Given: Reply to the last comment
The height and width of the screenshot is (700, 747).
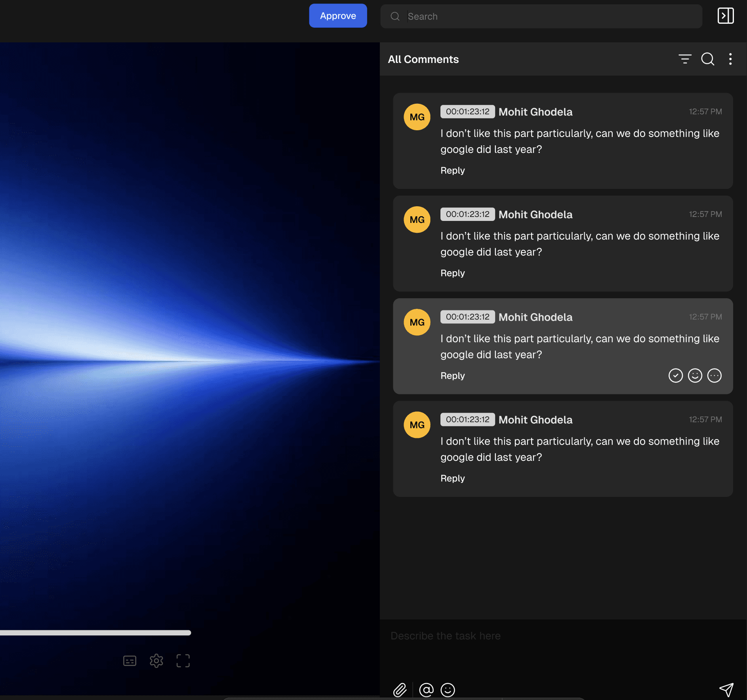Looking at the screenshot, I should click(452, 478).
